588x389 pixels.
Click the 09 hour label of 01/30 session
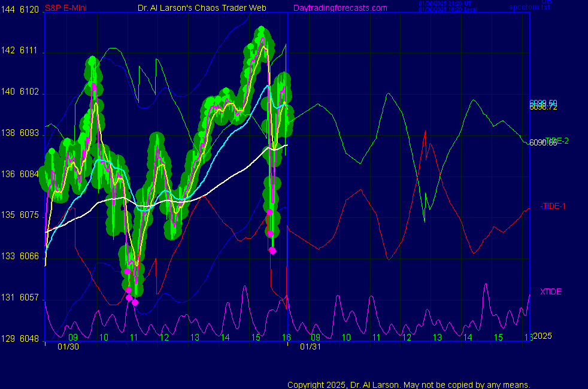[x=73, y=338]
